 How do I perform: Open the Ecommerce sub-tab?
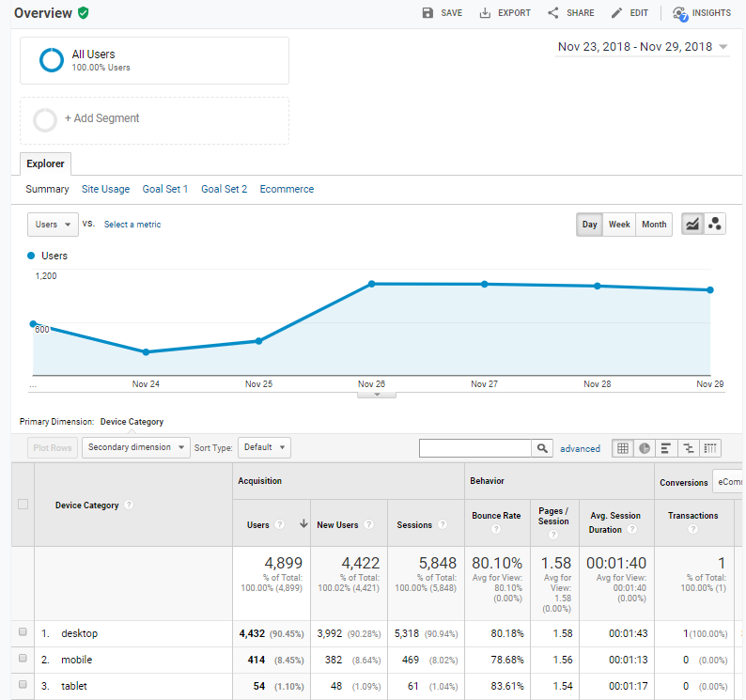pyautogui.click(x=287, y=189)
